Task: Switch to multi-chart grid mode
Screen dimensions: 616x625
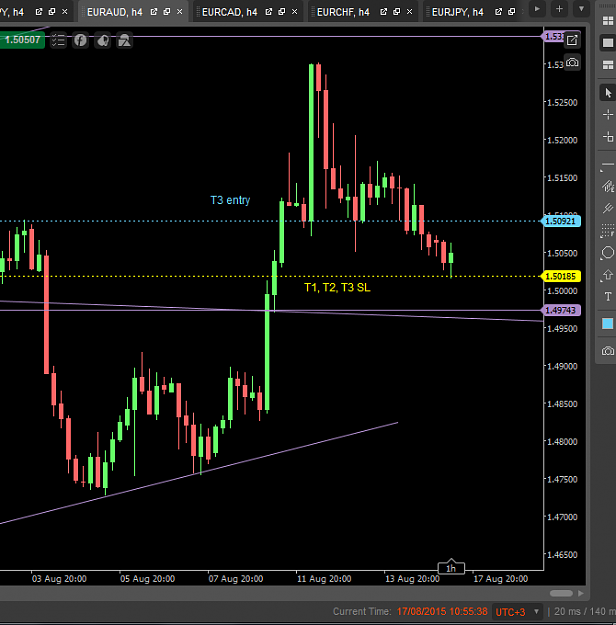Action: [x=608, y=21]
